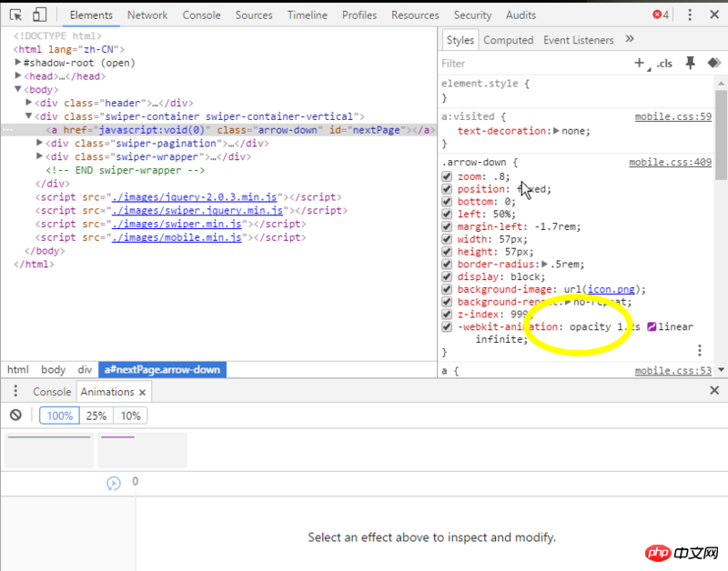Open jquery-2.0.3.min.js script link

point(194,196)
